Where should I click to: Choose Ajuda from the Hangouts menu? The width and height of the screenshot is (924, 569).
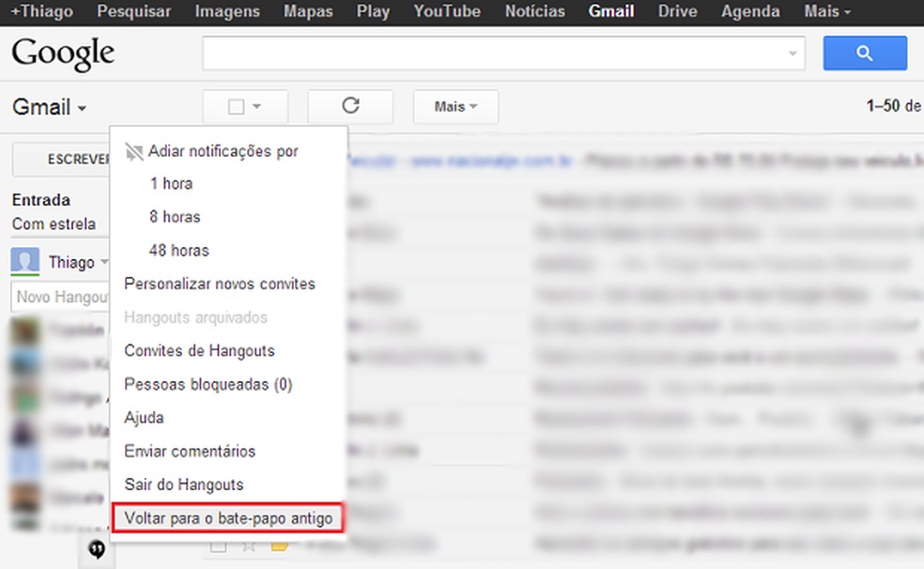(144, 418)
